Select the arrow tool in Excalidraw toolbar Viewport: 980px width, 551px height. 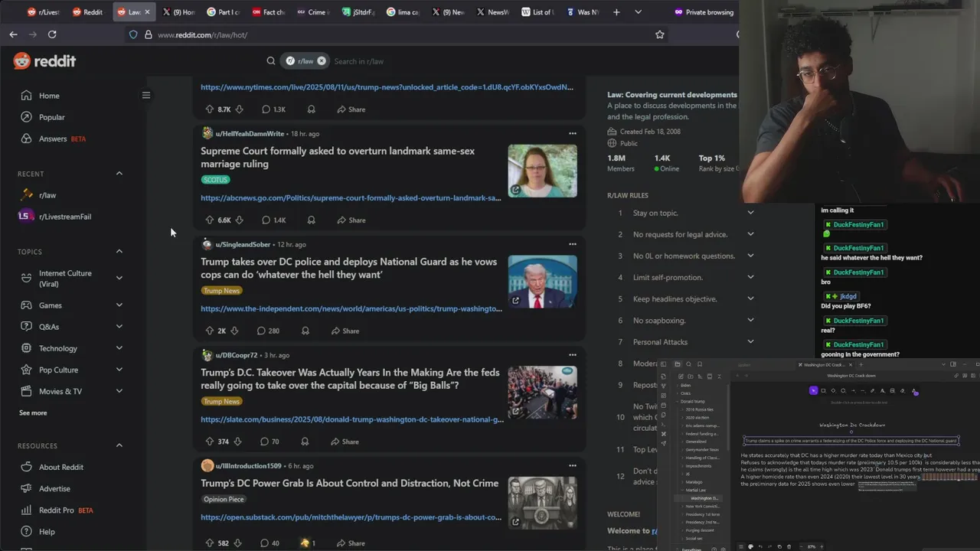tap(854, 390)
